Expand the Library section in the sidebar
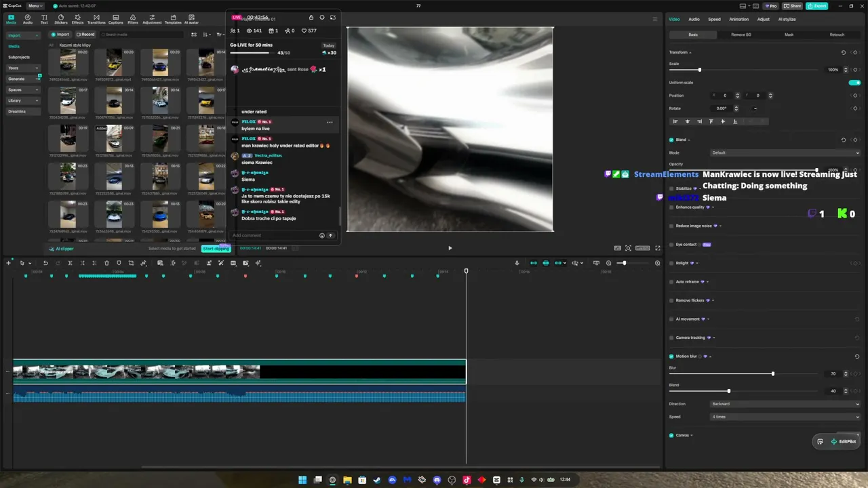Image resolution: width=868 pixels, height=488 pixels. pos(23,100)
